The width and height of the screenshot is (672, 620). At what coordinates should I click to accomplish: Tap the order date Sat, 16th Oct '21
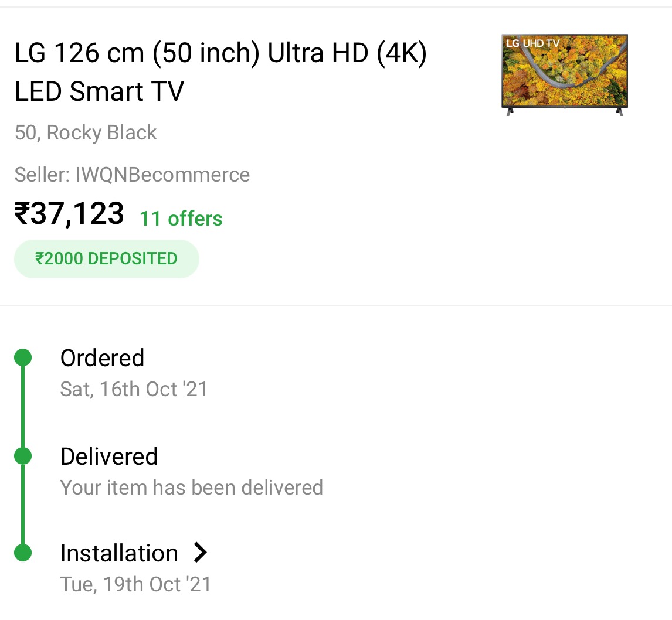click(x=134, y=389)
